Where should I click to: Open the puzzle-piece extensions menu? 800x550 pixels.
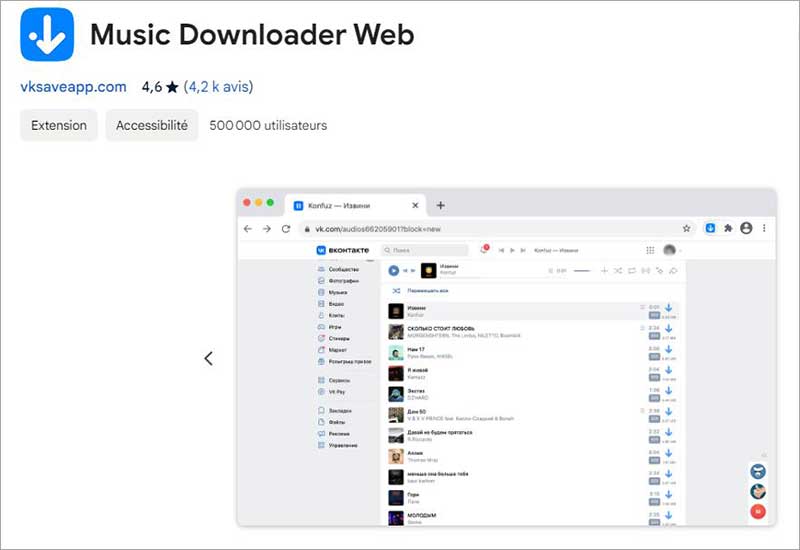click(728, 228)
